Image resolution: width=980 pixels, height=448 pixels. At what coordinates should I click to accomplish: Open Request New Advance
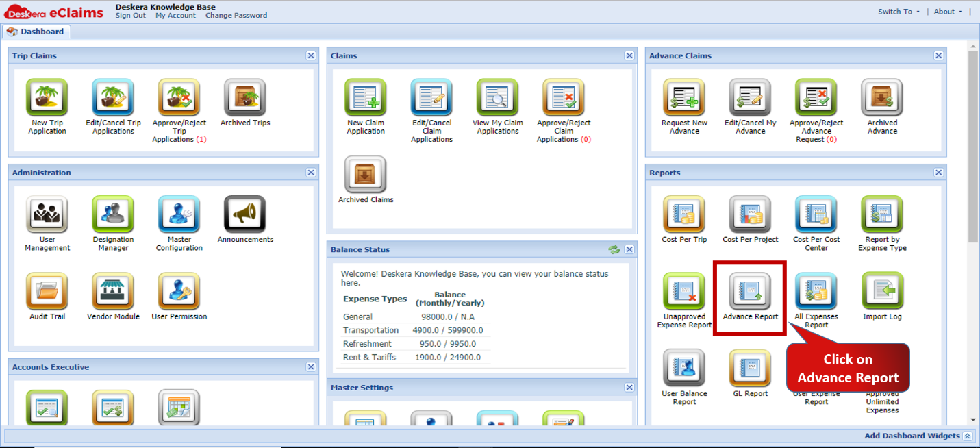pyautogui.click(x=684, y=98)
